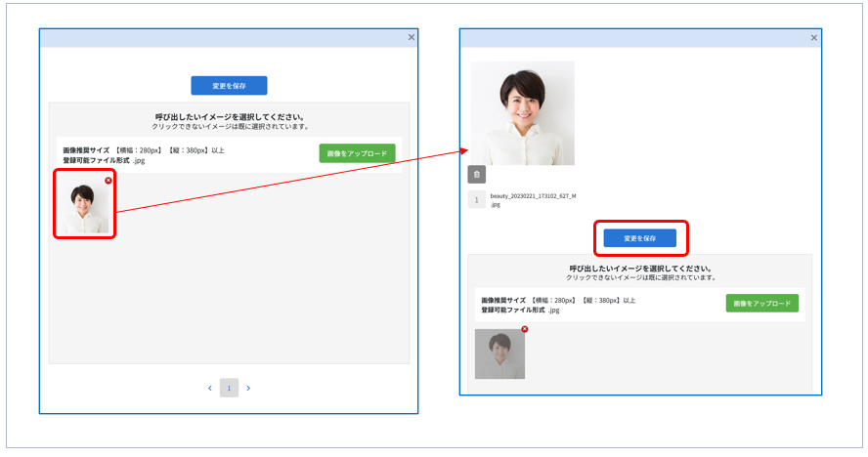868x457 pixels.
Task: Click the red-outlined 変更を保存 button on right
Action: [x=640, y=237]
